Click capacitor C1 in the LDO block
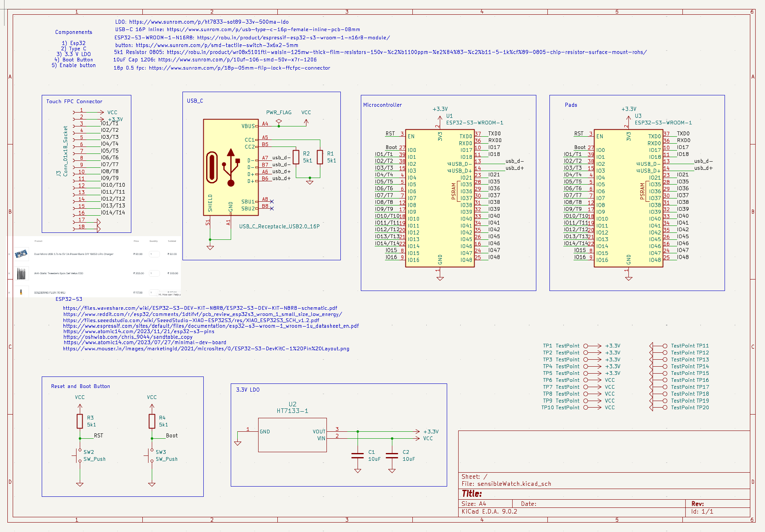Image resolution: width=765 pixels, height=532 pixels. tap(358, 455)
